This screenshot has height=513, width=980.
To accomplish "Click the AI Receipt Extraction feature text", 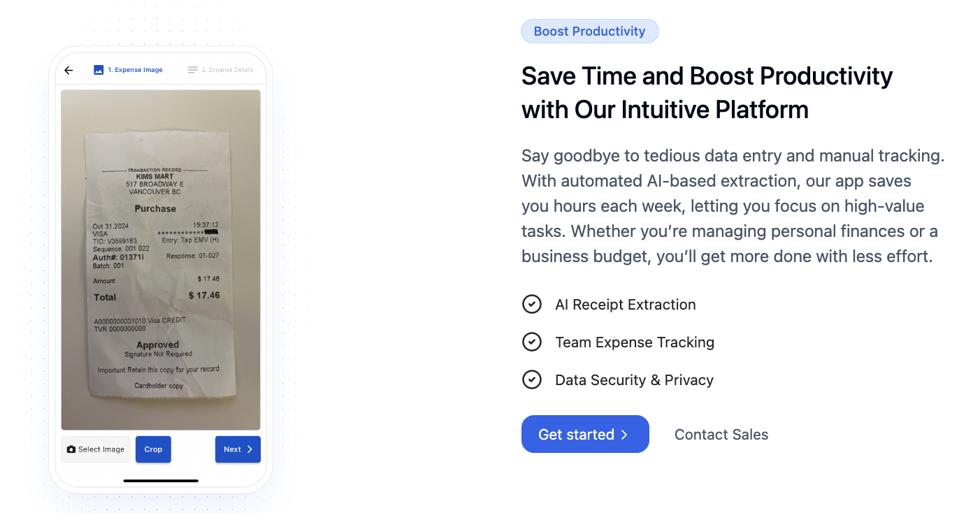I will (626, 305).
